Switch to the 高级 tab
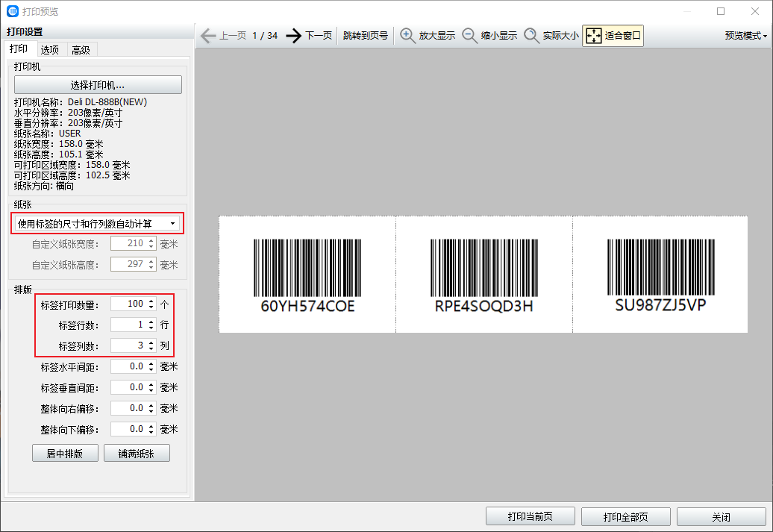Screen dimensions: 773x532 pos(81,50)
